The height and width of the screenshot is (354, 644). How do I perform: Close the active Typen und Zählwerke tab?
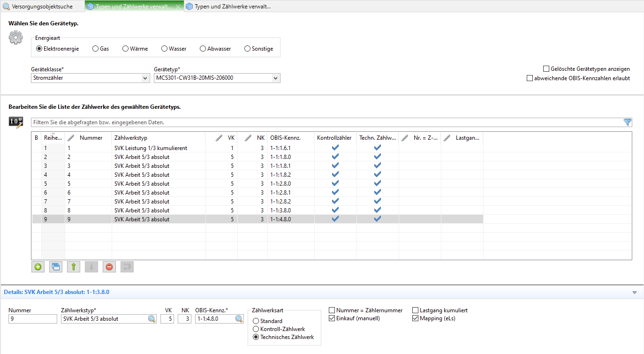coord(177,7)
